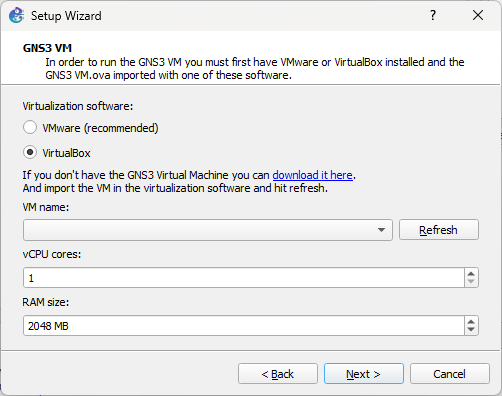This screenshot has width=502, height=396.
Task: Refresh the VM list
Action: (x=439, y=230)
